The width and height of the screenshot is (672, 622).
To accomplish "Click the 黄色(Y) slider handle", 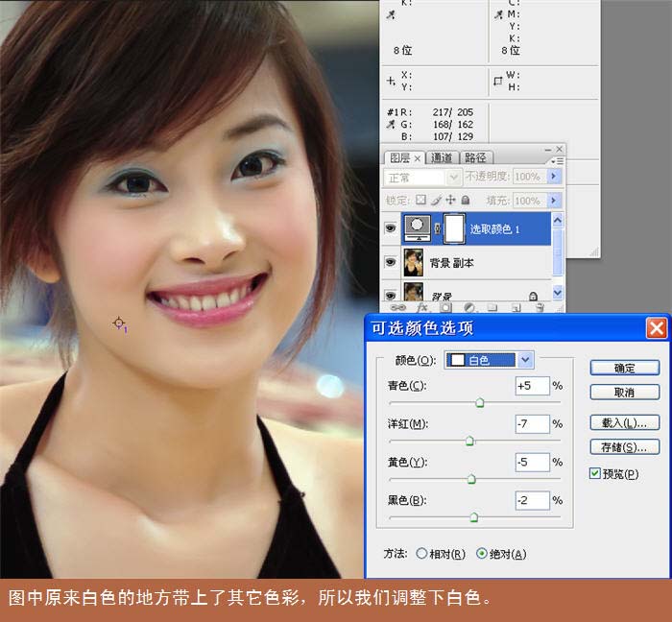I will click(471, 479).
